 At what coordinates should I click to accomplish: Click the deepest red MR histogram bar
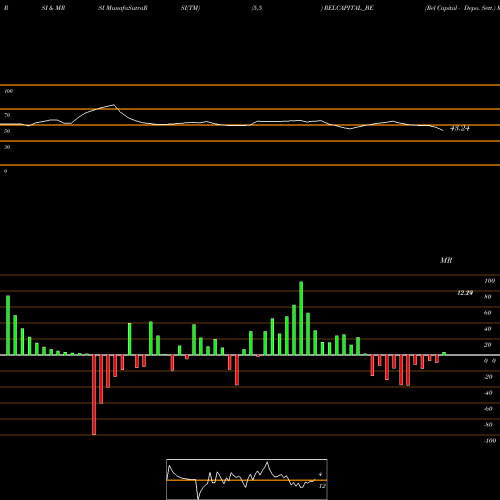[94, 395]
